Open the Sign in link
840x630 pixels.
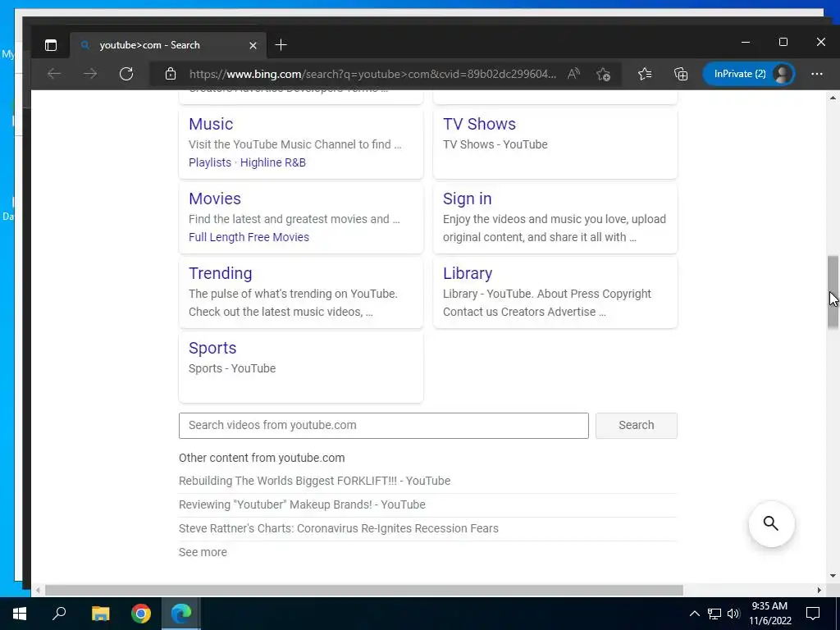(467, 199)
